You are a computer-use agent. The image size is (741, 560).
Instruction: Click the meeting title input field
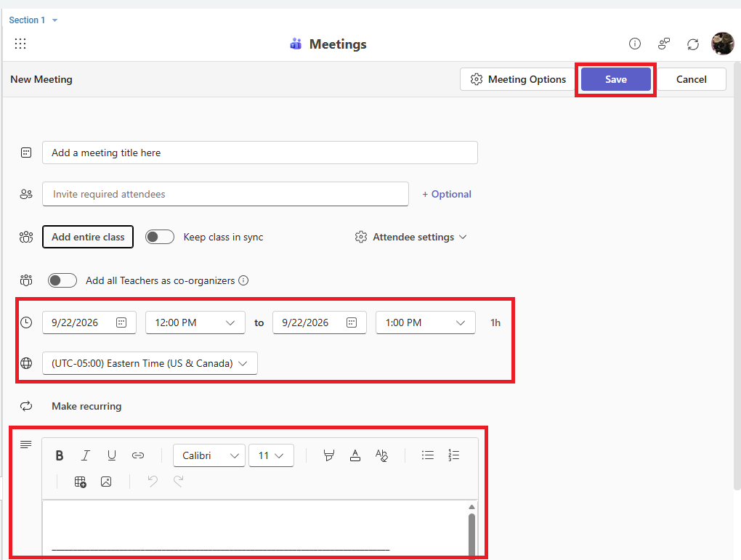pos(260,153)
